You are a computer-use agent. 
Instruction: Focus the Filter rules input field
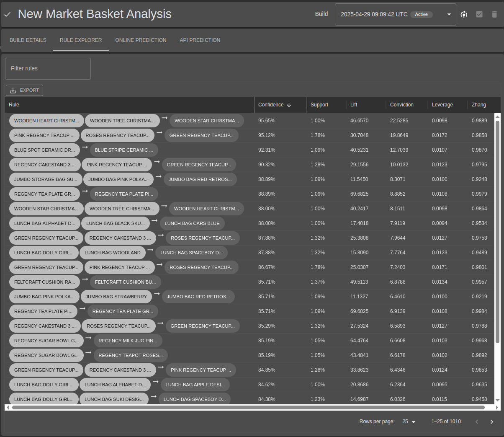click(48, 69)
